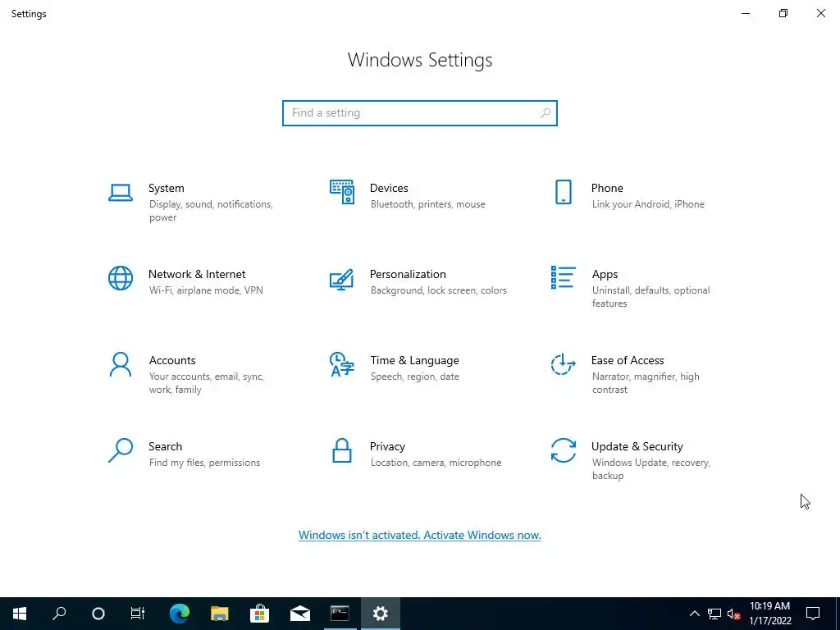Restore down the Settings window
The width and height of the screenshot is (840, 630).
point(783,13)
